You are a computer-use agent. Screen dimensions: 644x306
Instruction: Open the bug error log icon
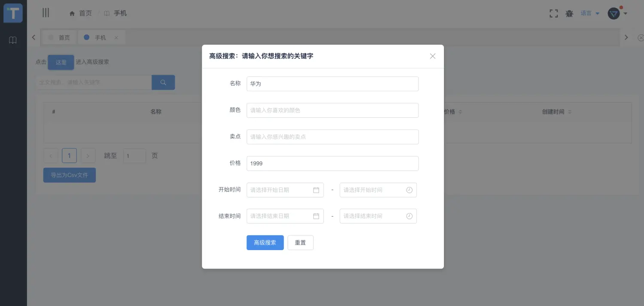[569, 13]
